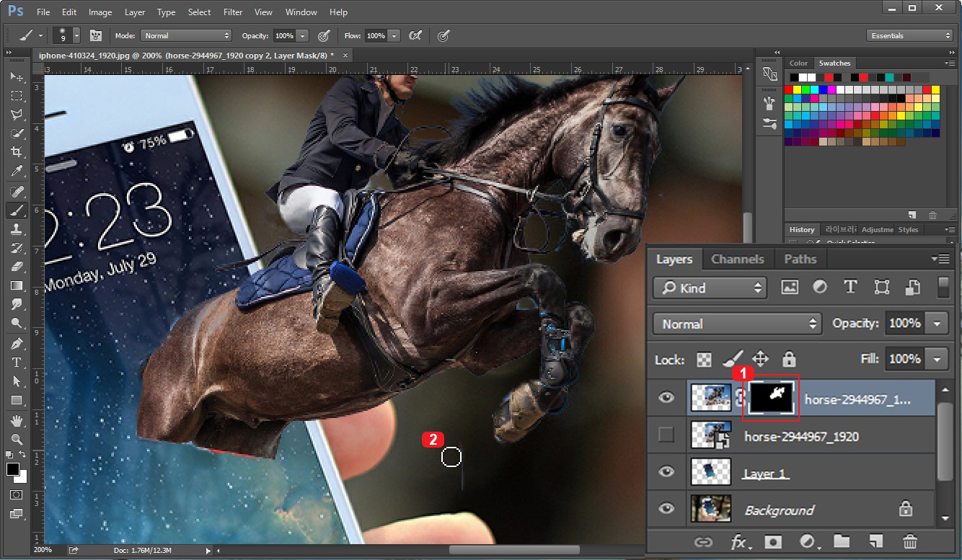The image size is (962, 560).
Task: Select the Horizontal Type tool
Action: (16, 362)
